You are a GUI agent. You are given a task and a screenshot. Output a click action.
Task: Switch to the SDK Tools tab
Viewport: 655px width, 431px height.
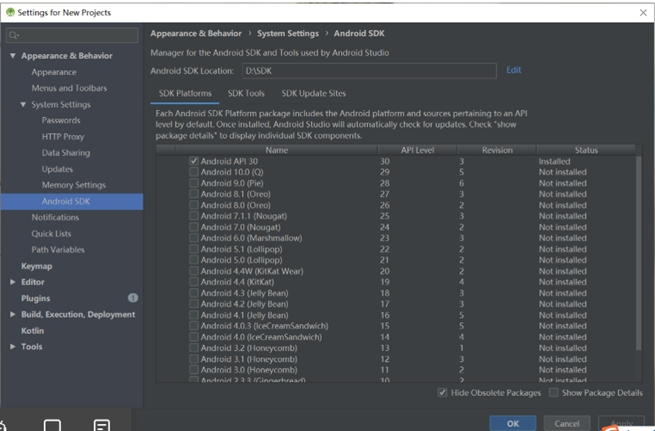(x=246, y=94)
